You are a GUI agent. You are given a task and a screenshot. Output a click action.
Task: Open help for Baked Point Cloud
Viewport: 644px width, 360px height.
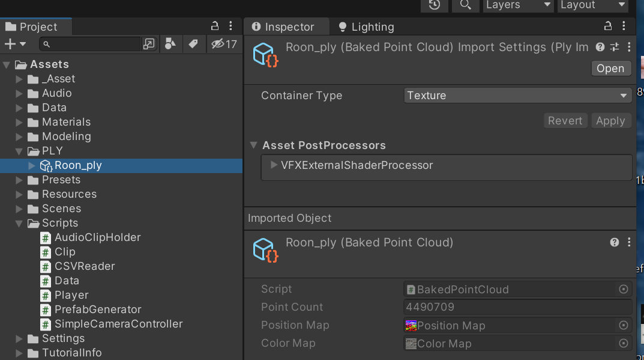point(615,242)
